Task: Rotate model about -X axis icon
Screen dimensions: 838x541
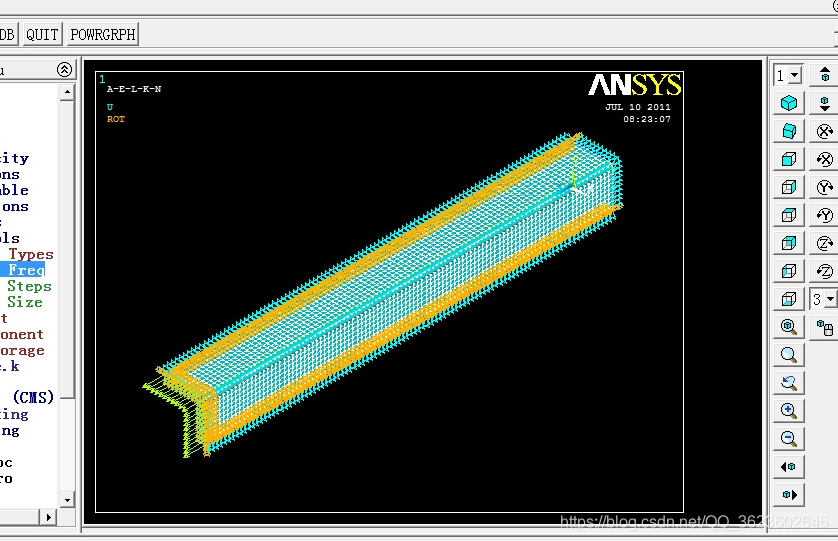Action: point(825,159)
